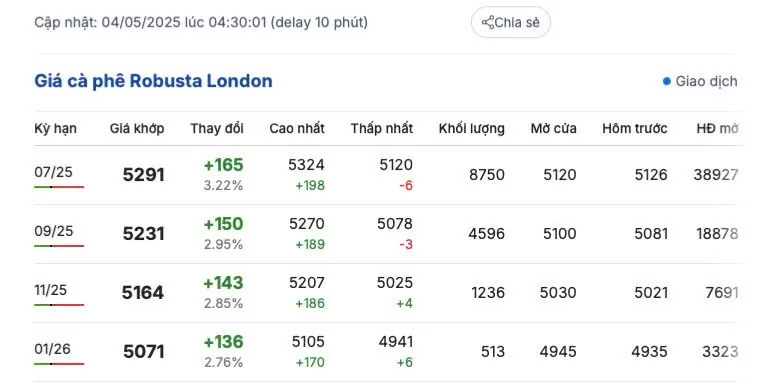This screenshot has height=386, width=773.
Task: Click the blue Giao dịch status dot
Action: coord(667,81)
